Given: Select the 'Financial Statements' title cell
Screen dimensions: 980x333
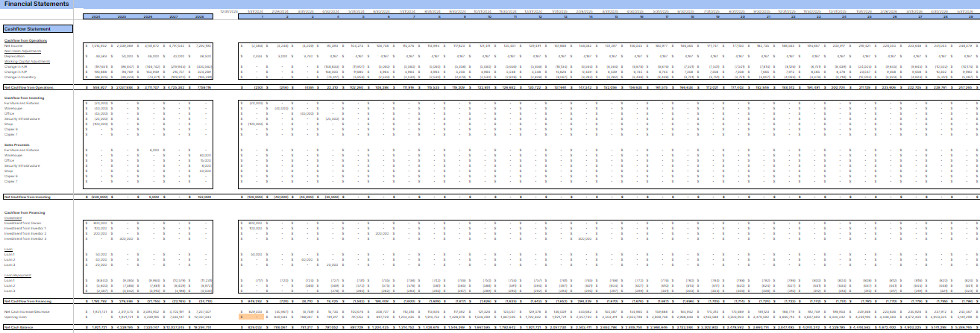Looking at the screenshot, I should click(x=35, y=4).
